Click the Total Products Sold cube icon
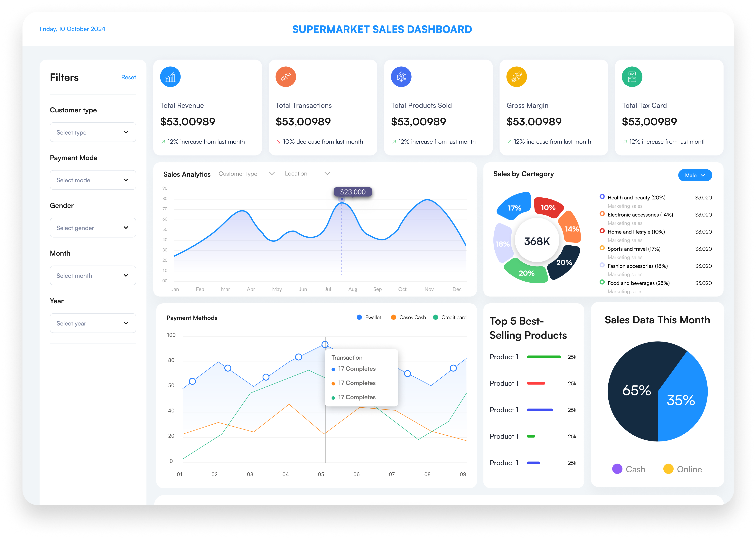 (x=401, y=77)
